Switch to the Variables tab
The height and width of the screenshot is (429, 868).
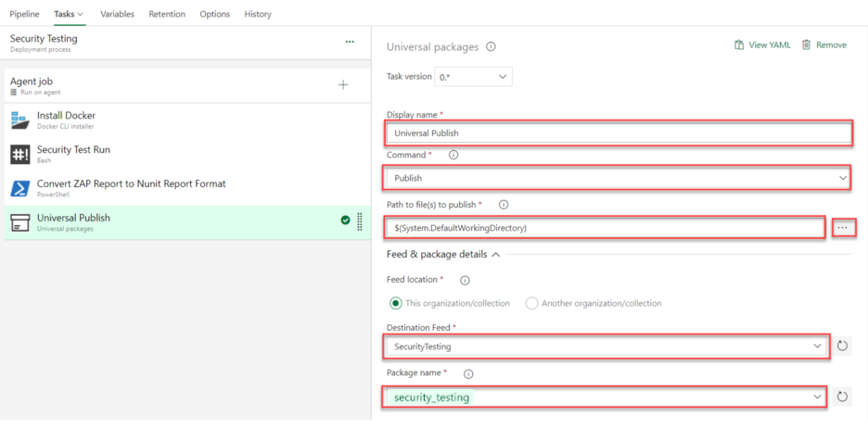point(117,14)
